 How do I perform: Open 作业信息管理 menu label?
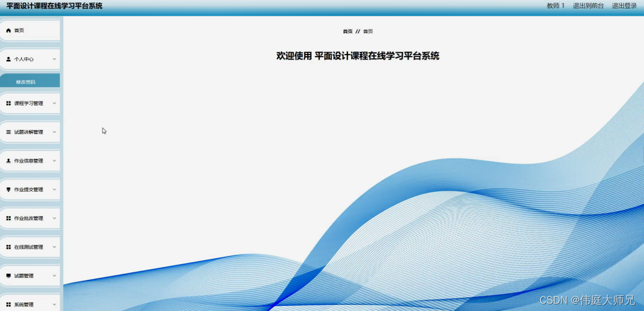click(28, 161)
